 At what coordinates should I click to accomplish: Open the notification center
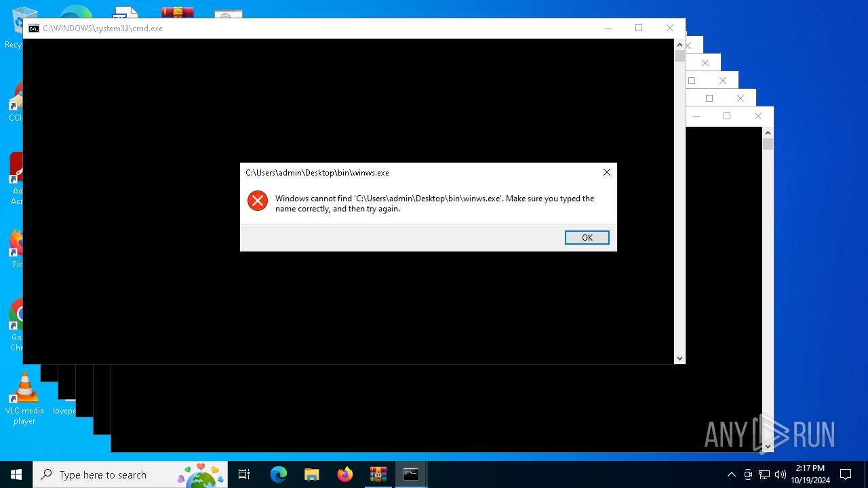[846, 474]
